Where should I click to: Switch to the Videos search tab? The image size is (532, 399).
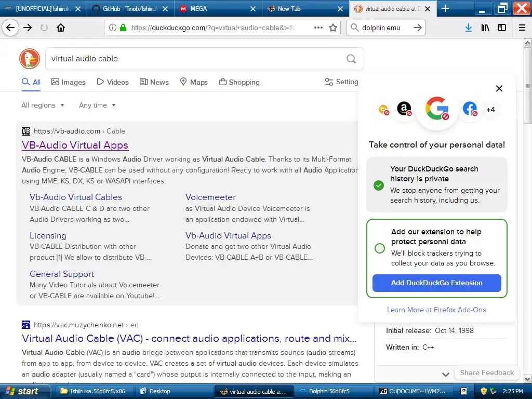(113, 82)
